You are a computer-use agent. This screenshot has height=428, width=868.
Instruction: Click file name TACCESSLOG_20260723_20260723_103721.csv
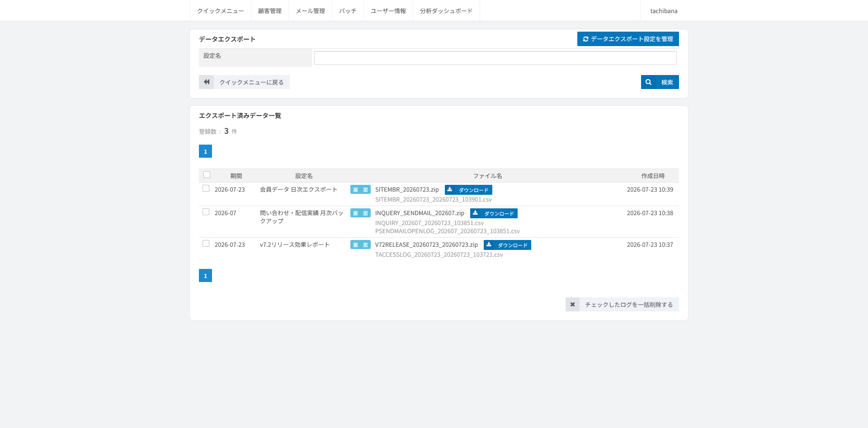coord(439,254)
